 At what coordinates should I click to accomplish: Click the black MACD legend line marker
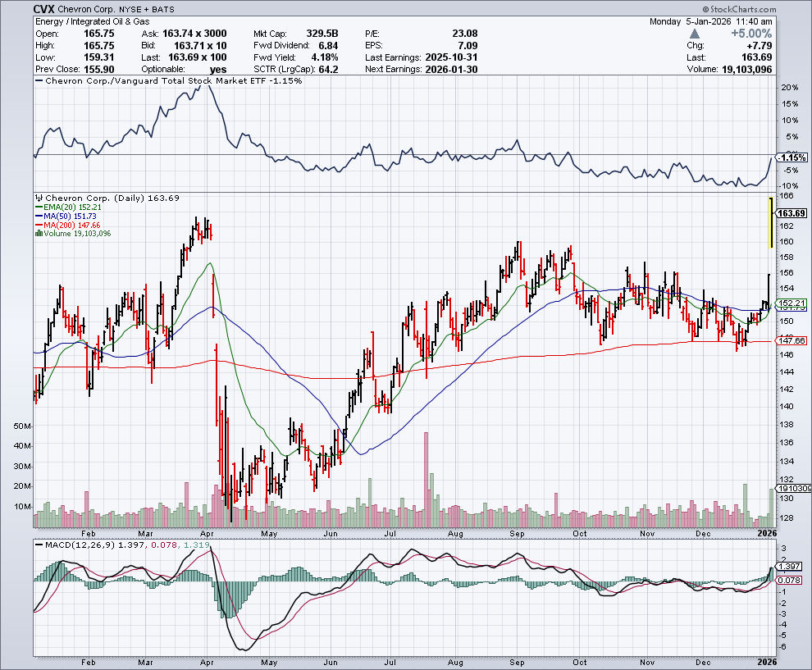point(39,545)
